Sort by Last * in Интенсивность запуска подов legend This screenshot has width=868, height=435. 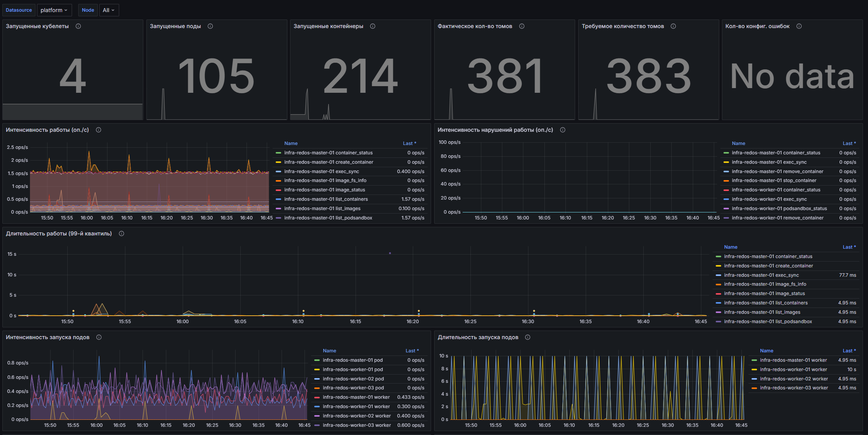click(x=412, y=351)
